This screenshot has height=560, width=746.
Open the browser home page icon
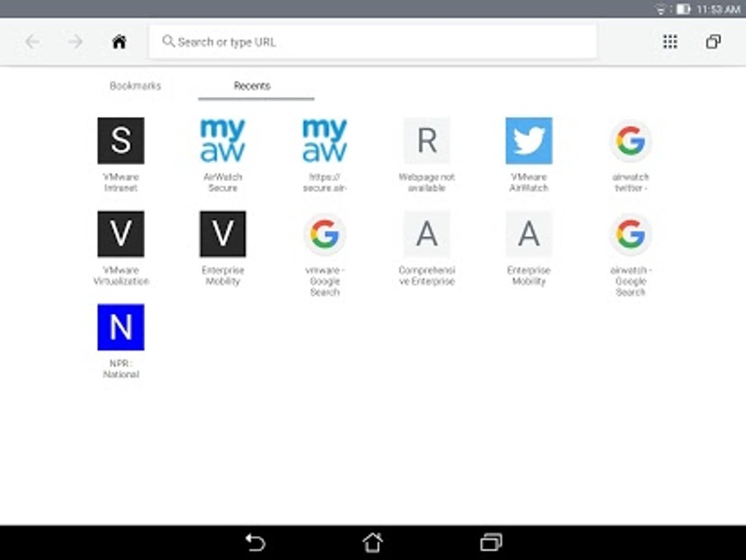point(119,42)
